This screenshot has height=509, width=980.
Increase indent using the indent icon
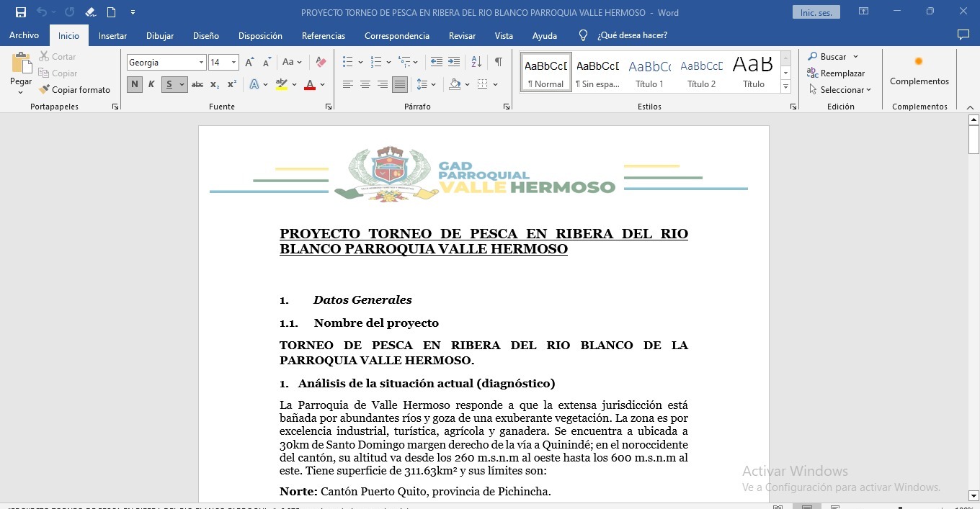tap(454, 63)
